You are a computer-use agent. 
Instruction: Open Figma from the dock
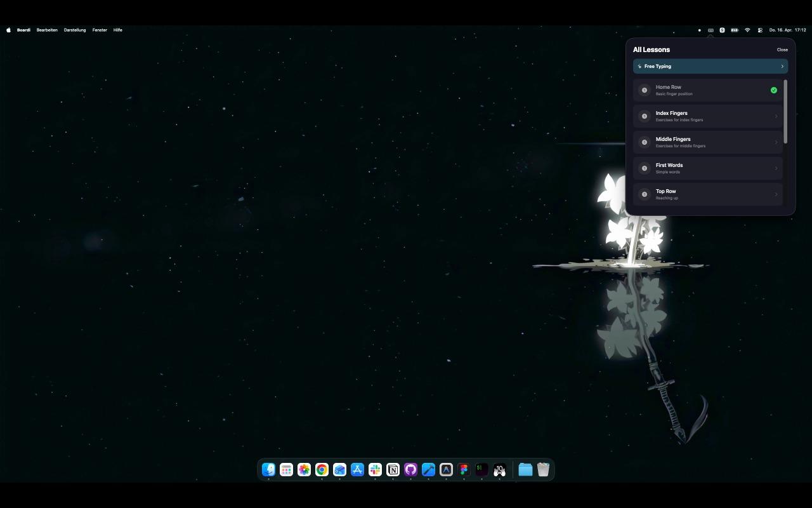(x=464, y=469)
